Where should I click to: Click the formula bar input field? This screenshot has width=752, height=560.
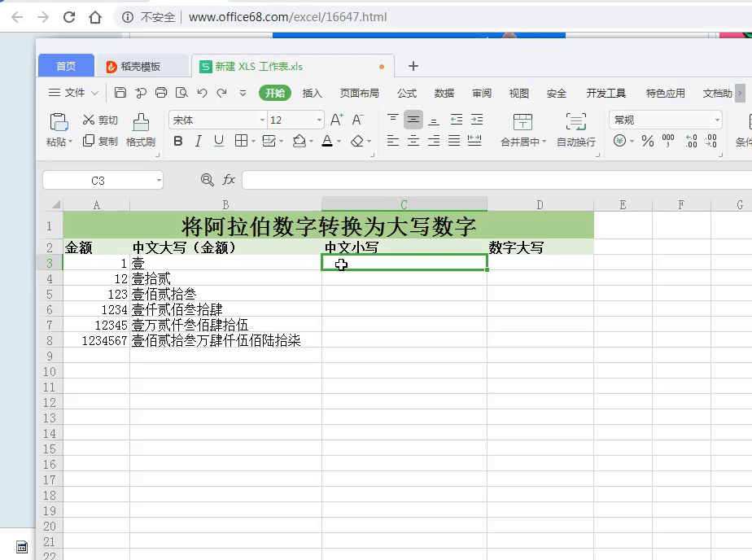(x=496, y=180)
